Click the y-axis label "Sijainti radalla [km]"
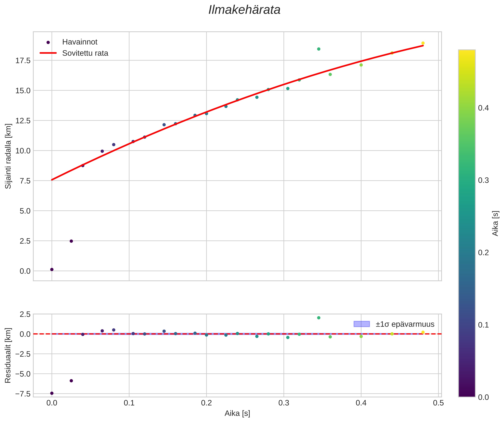This screenshot has height=422, width=504. tap(8, 156)
